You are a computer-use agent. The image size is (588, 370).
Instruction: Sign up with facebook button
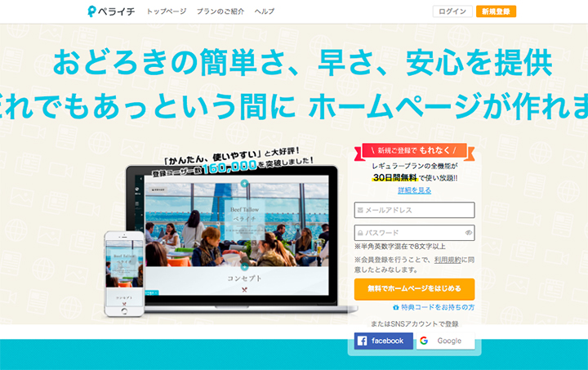pyautogui.click(x=384, y=341)
